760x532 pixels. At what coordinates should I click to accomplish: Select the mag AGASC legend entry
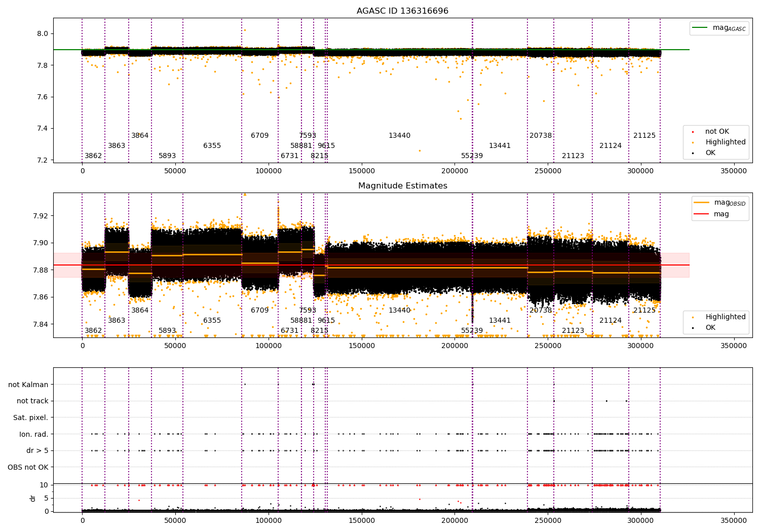(x=719, y=28)
